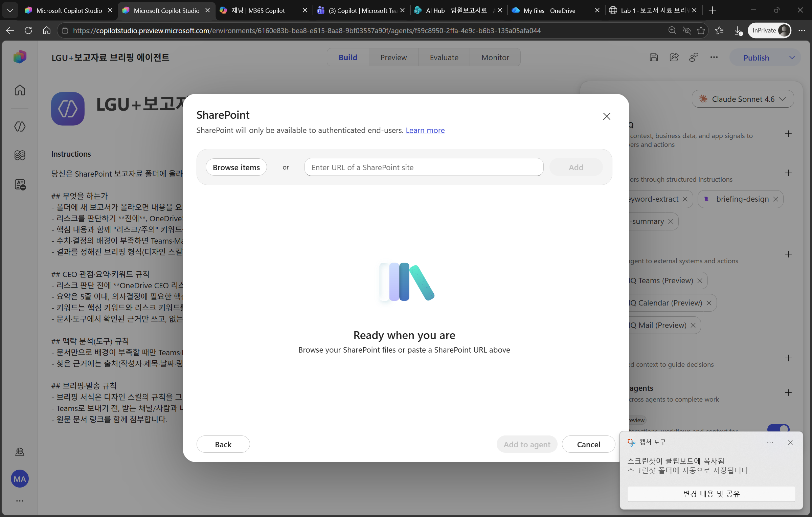Click the save agent icon
Viewport: 812px width, 517px height.
point(654,58)
